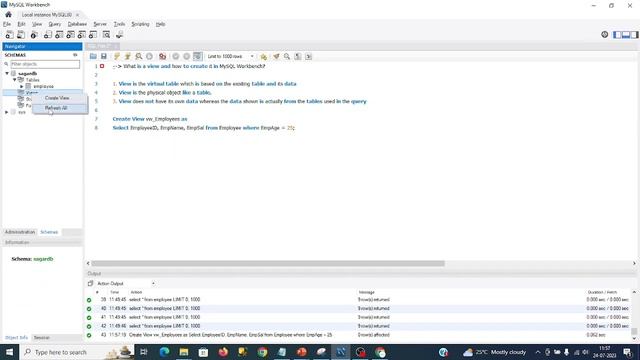Image resolution: width=640 pixels, height=360 pixels.
Task: Toggle word wrap icon
Action: pyautogui.click(x=309, y=56)
